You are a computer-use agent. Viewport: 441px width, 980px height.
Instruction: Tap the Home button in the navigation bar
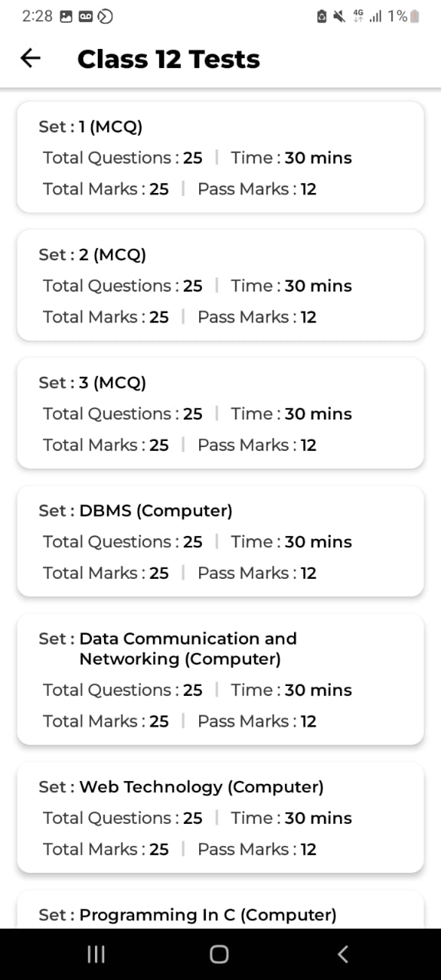tap(218, 954)
